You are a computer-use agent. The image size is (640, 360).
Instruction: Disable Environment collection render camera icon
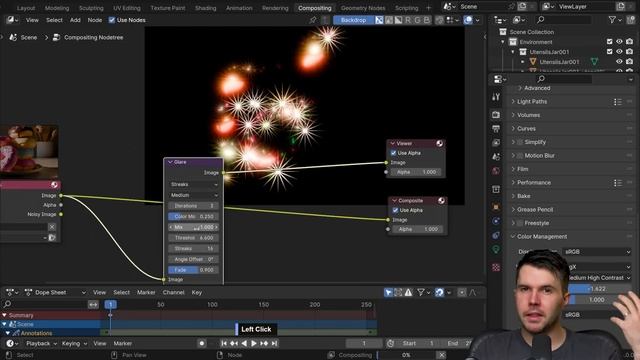[629, 42]
